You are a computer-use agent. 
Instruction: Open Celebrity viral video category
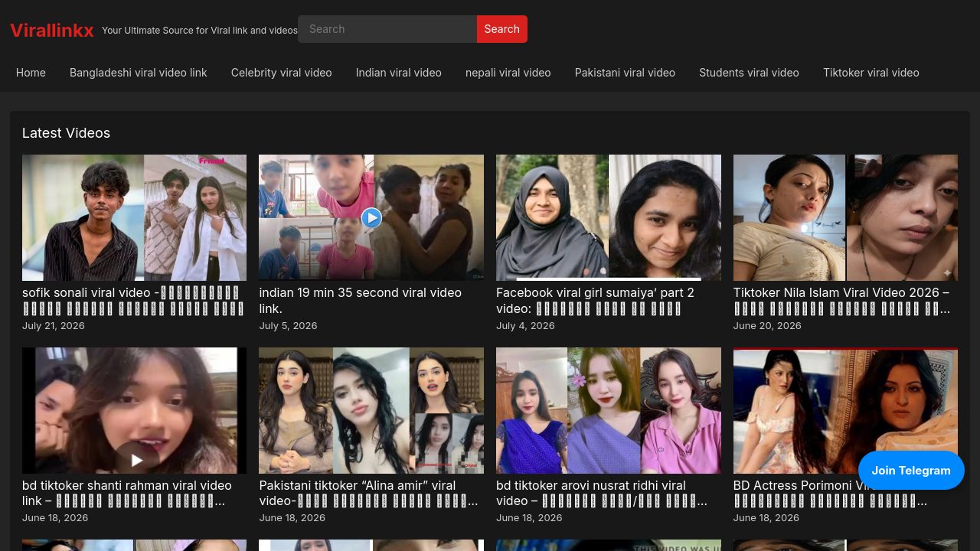tap(282, 73)
